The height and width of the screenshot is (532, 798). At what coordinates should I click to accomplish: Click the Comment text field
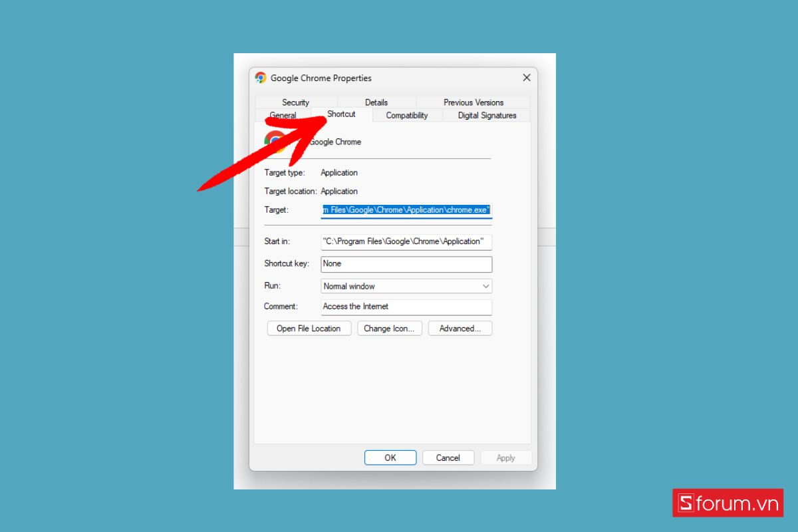point(406,307)
